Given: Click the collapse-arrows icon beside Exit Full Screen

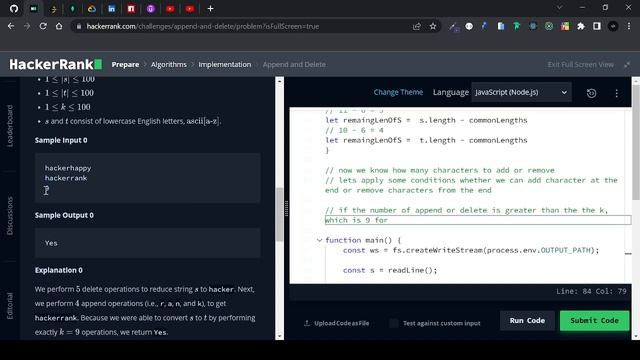Looking at the screenshot, I should point(627,64).
